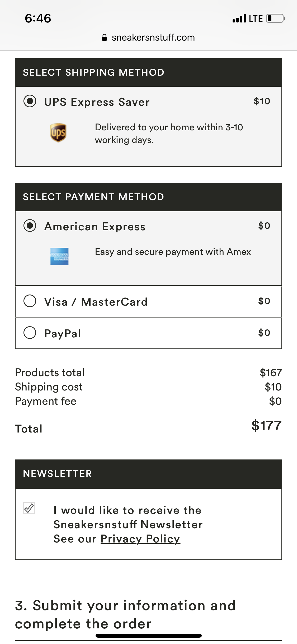Tap the American Express card logo
The width and height of the screenshot is (297, 644).
tap(59, 256)
